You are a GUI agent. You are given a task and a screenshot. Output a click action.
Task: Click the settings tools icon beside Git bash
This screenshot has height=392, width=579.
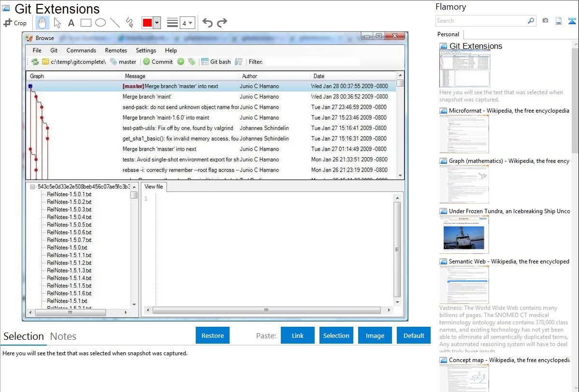(239, 62)
